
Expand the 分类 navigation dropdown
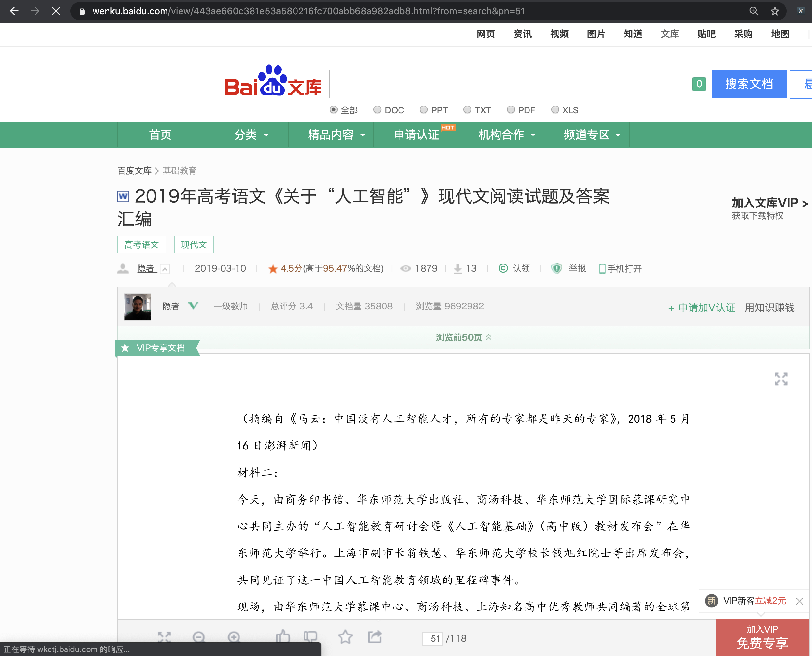(251, 135)
